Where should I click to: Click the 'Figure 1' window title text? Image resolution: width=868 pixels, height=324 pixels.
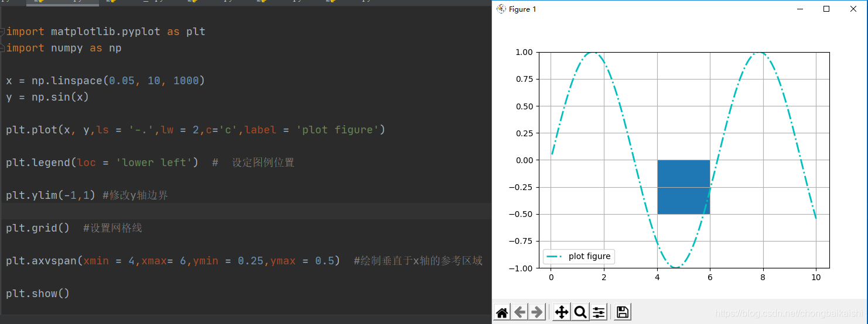click(522, 9)
